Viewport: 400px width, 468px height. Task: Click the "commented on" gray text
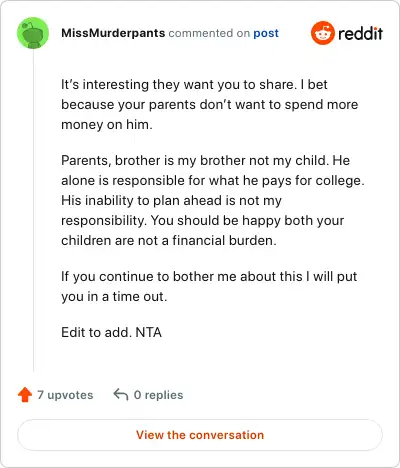click(x=209, y=33)
